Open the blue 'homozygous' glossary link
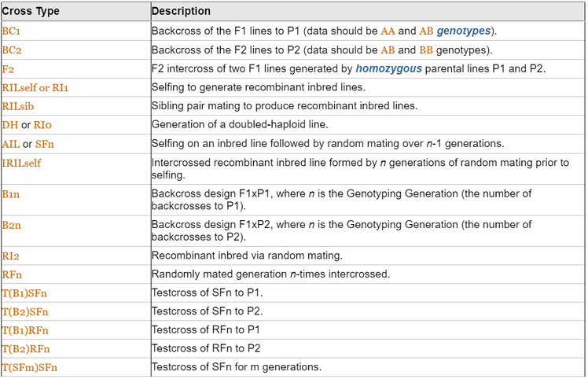The height and width of the screenshot is (379, 588). pyautogui.click(x=388, y=69)
